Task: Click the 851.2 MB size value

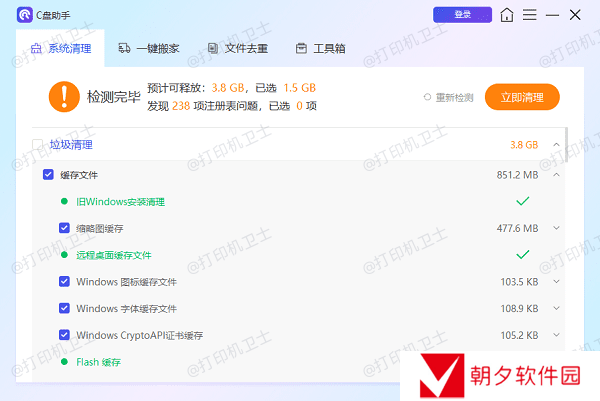Action: (517, 175)
